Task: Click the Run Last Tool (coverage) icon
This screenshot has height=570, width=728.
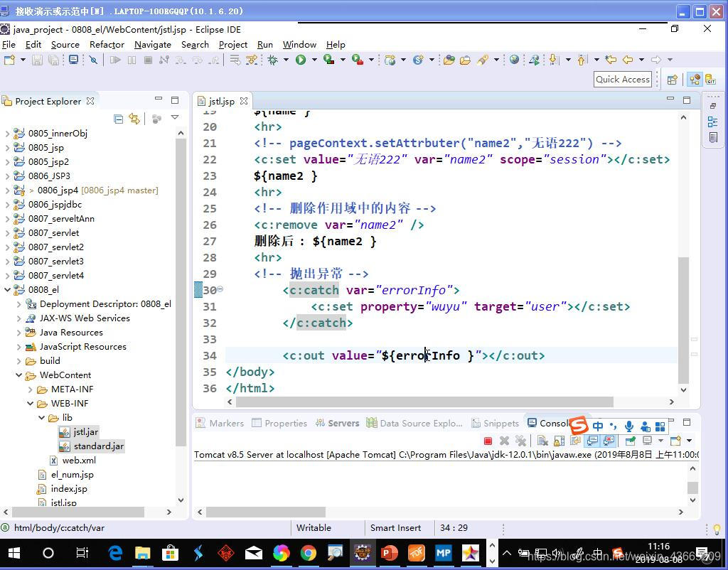Action: [x=329, y=60]
